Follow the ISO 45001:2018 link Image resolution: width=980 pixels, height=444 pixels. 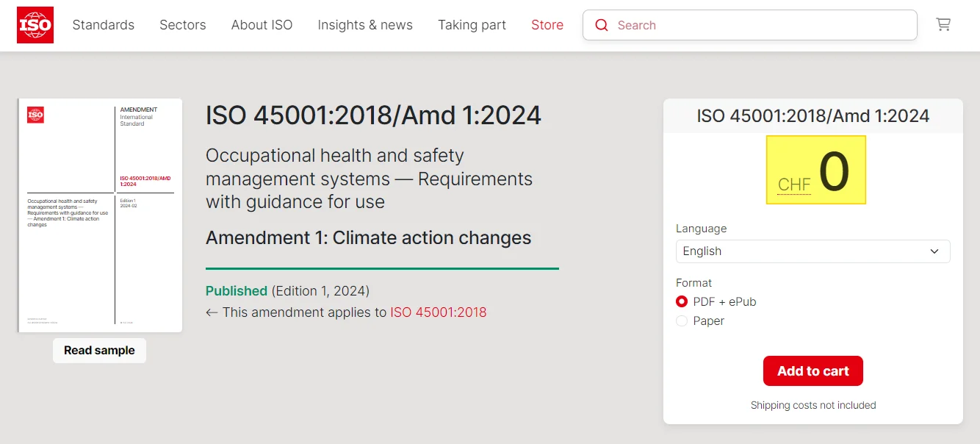(438, 312)
